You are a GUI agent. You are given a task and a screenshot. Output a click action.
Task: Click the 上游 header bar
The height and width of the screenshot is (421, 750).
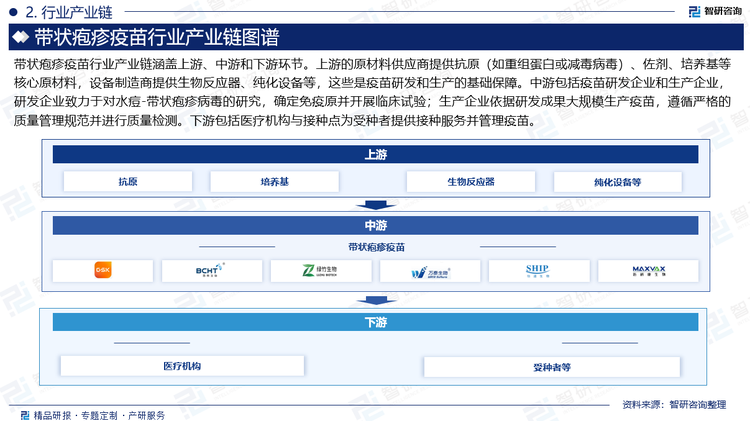pyautogui.click(x=375, y=155)
